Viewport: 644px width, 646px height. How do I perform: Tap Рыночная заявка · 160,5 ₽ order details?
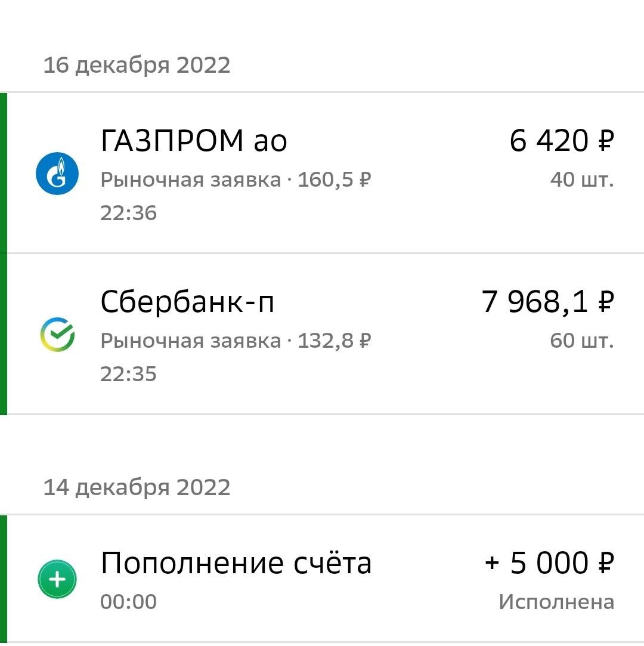[x=236, y=180]
